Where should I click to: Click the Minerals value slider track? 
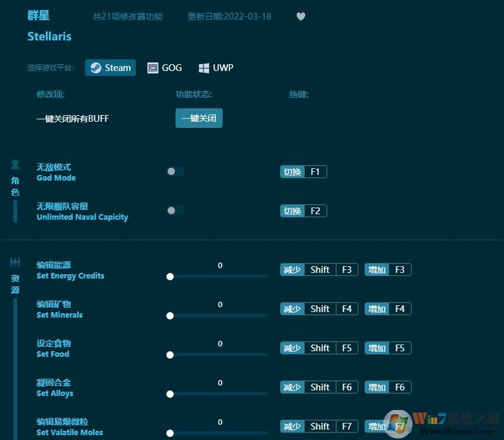(x=218, y=316)
